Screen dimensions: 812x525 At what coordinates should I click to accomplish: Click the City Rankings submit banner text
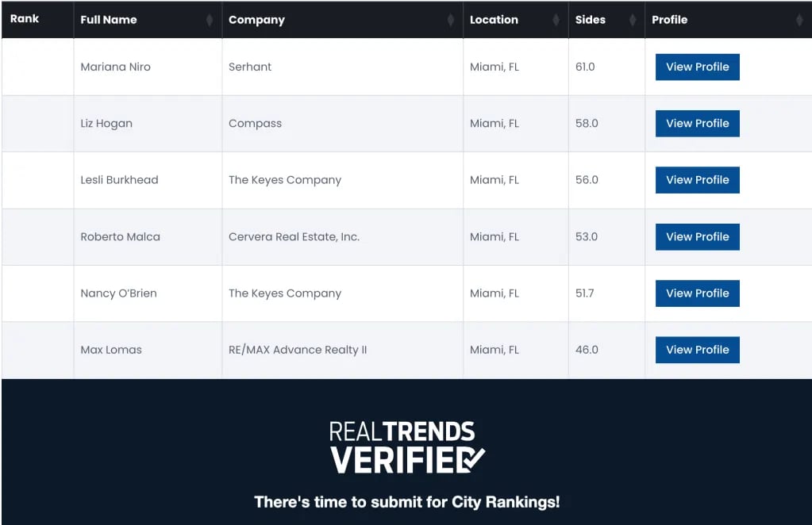pos(407,502)
